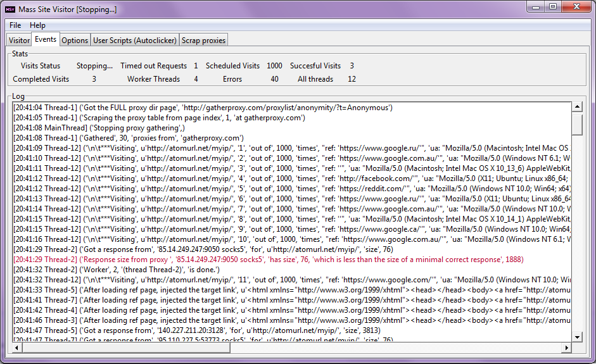Click the horizontal scrollbar right arrow
The width and height of the screenshot is (596, 364).
[566, 348]
